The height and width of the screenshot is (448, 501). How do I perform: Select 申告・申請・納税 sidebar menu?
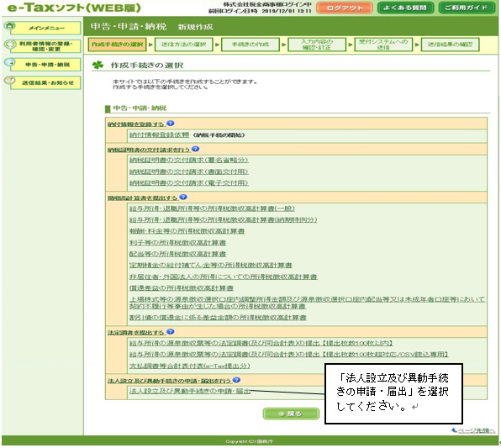[45, 65]
